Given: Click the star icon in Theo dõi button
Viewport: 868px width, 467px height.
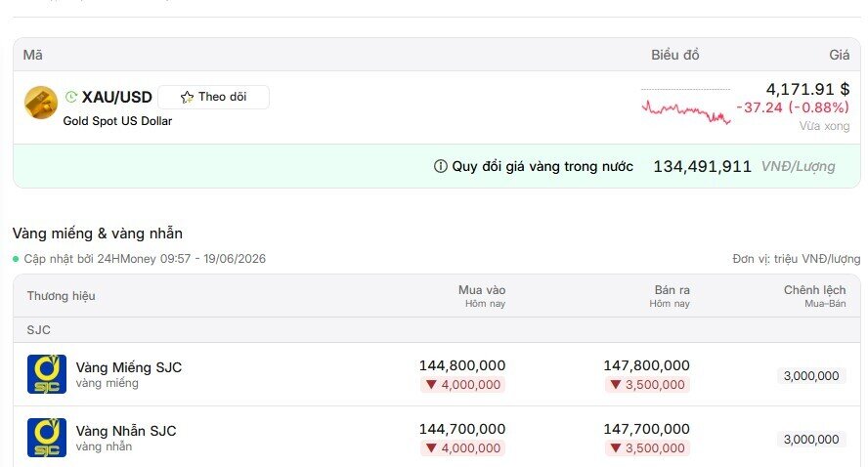Looking at the screenshot, I should pos(187,97).
